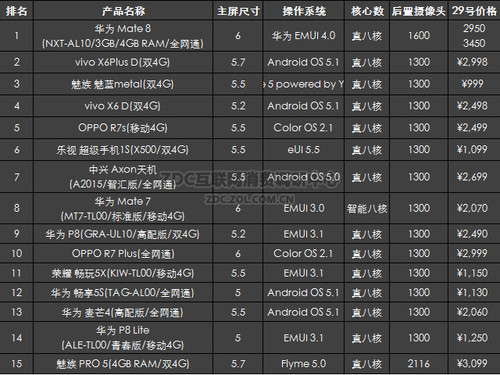Click screen size 6 in OPPO R7 Plus row
Image resolution: width=500 pixels, height=375 pixels.
(238, 254)
